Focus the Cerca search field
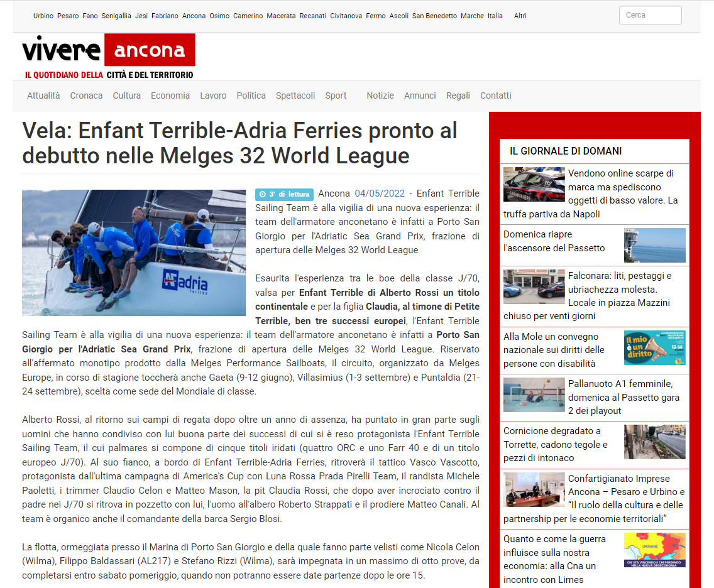This screenshot has height=588, width=714. pyautogui.click(x=651, y=15)
